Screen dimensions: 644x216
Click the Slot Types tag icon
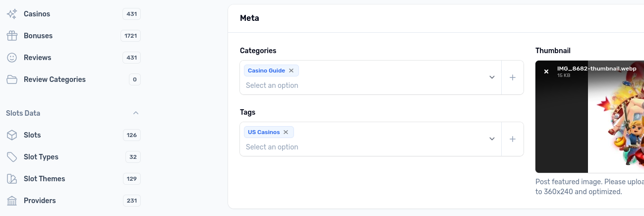tap(12, 157)
